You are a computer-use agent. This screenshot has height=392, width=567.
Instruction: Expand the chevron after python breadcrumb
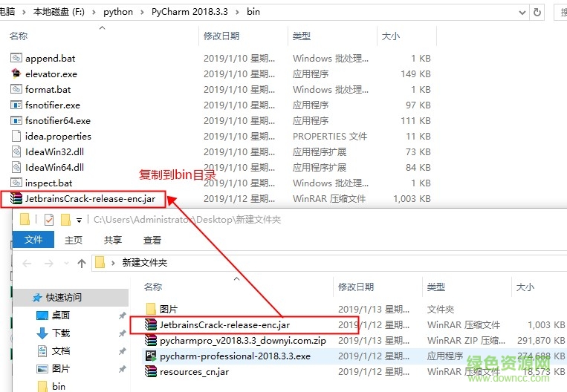(142, 12)
